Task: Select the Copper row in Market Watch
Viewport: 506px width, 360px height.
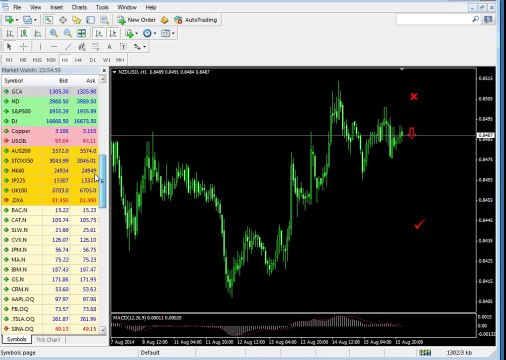Action: (x=50, y=131)
